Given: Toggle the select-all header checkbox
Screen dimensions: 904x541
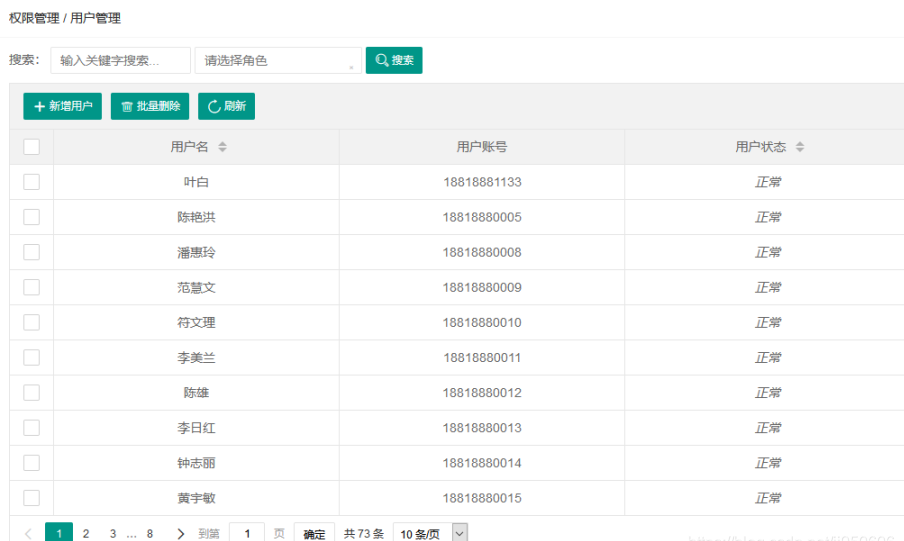Looking at the screenshot, I should [31, 147].
